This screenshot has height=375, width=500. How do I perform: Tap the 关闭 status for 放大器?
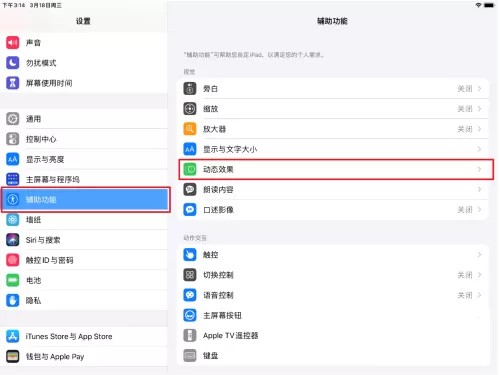[465, 129]
